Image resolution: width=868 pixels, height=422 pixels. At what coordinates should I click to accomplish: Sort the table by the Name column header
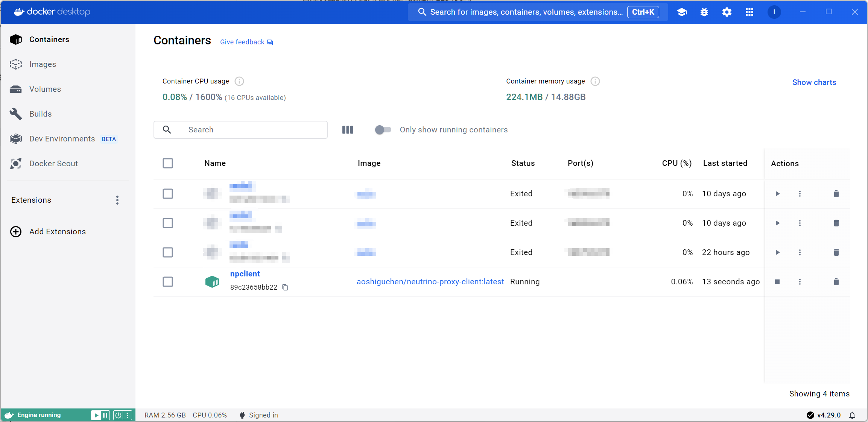(215, 163)
